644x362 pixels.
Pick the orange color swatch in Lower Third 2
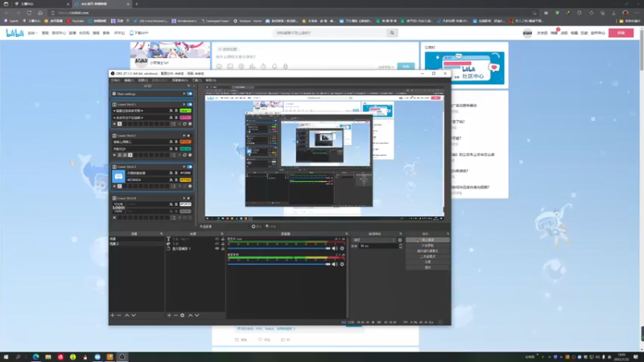coord(185,142)
